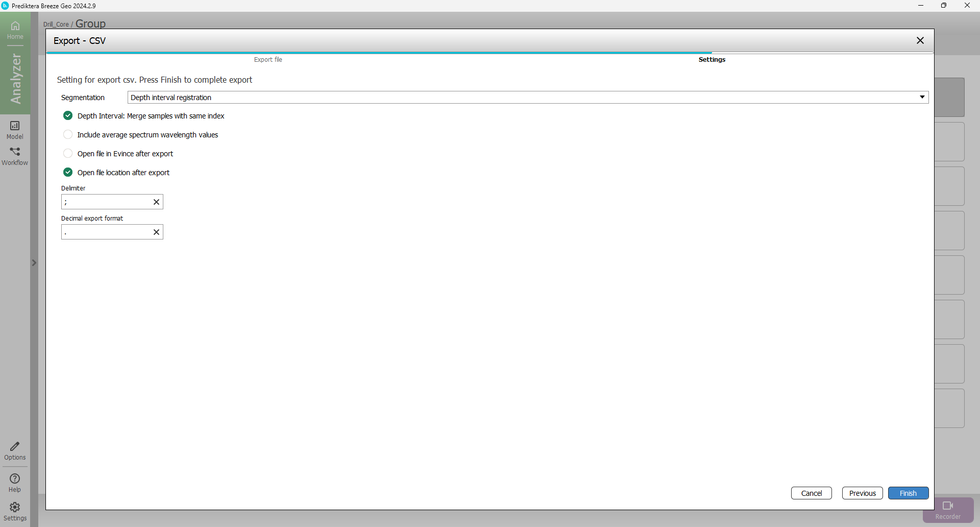980x527 pixels.
Task: Disable Depth Interval merge samples option
Action: (68, 116)
